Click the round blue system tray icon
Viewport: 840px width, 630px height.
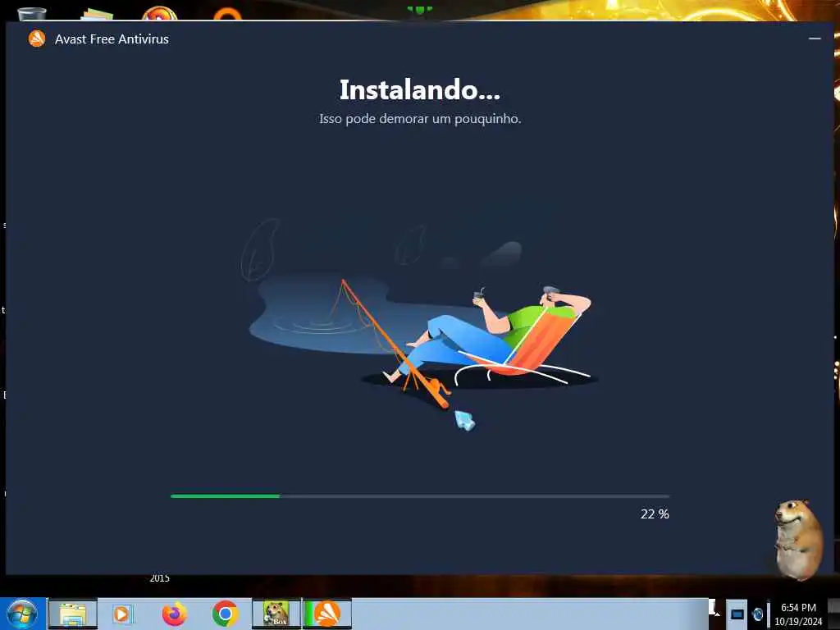[x=757, y=614]
